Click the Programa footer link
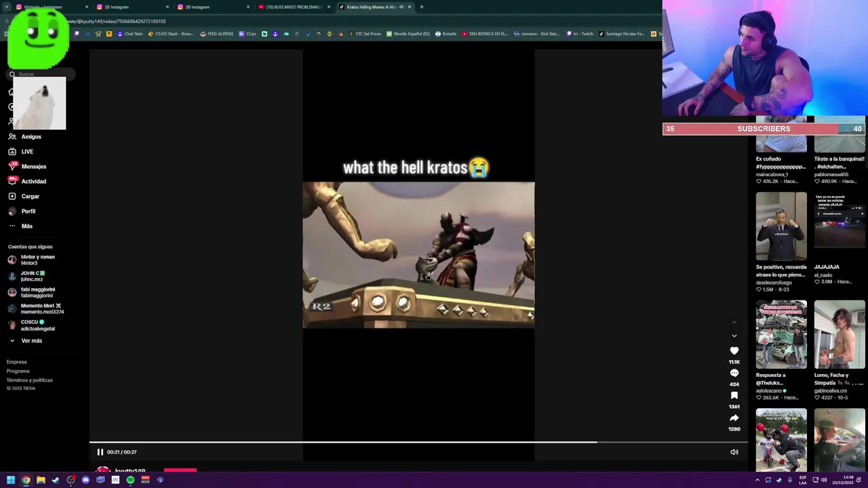This screenshot has height=488, width=868. click(x=18, y=371)
